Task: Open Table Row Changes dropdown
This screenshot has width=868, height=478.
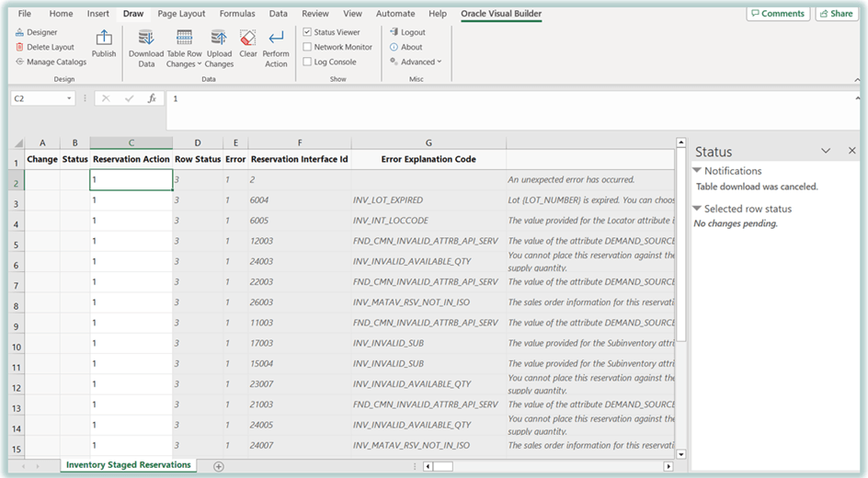Action: coord(184,49)
